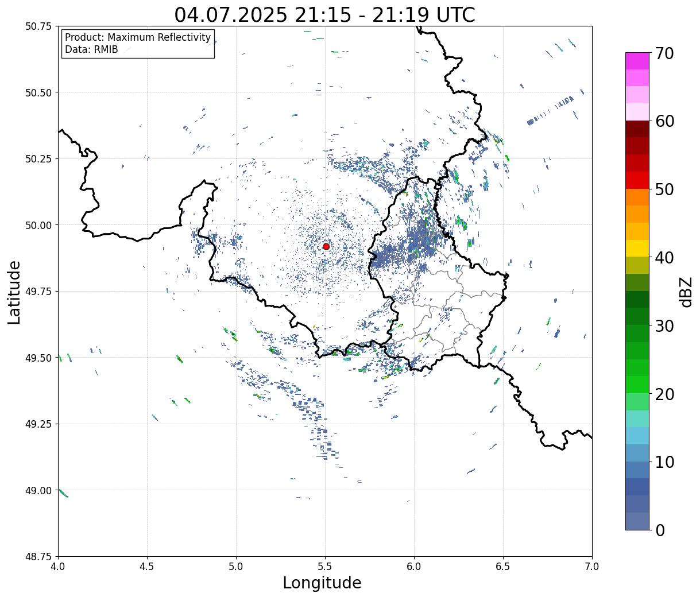Click the bright magenta swatch atop the colorbar
Screen dimensions: 700x597
tap(637, 61)
